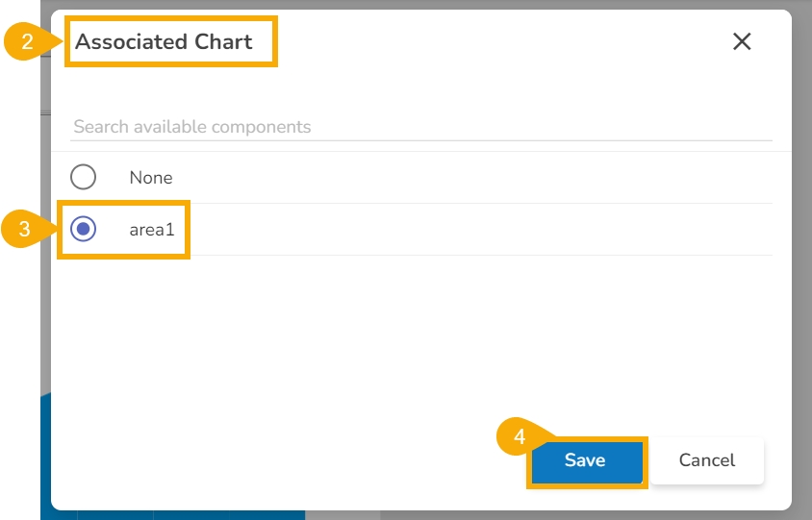
Task: Select the None radio button
Action: 84,177
